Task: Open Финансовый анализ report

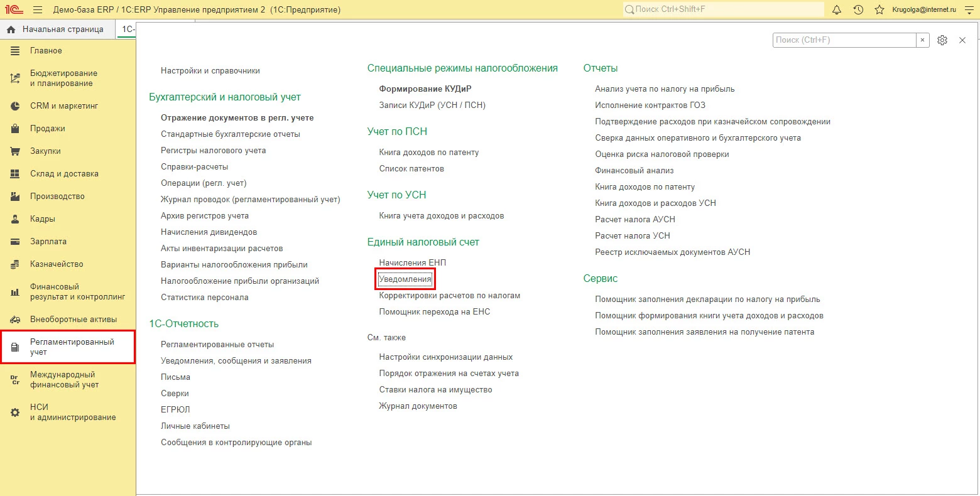Action: [x=634, y=171]
